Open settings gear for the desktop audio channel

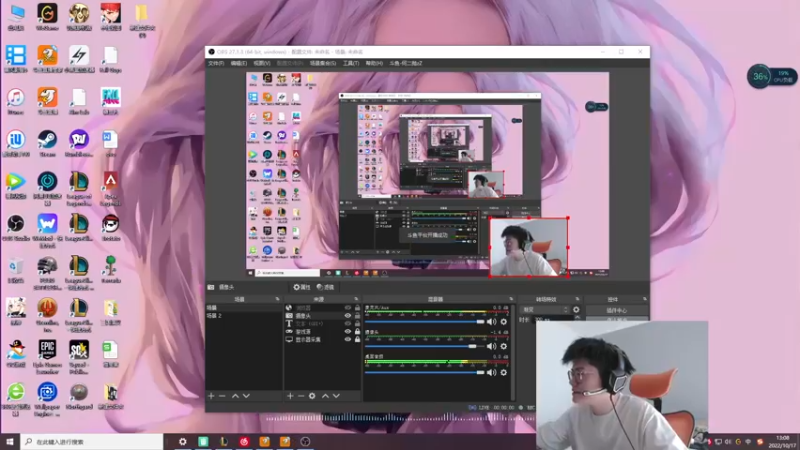(x=504, y=372)
